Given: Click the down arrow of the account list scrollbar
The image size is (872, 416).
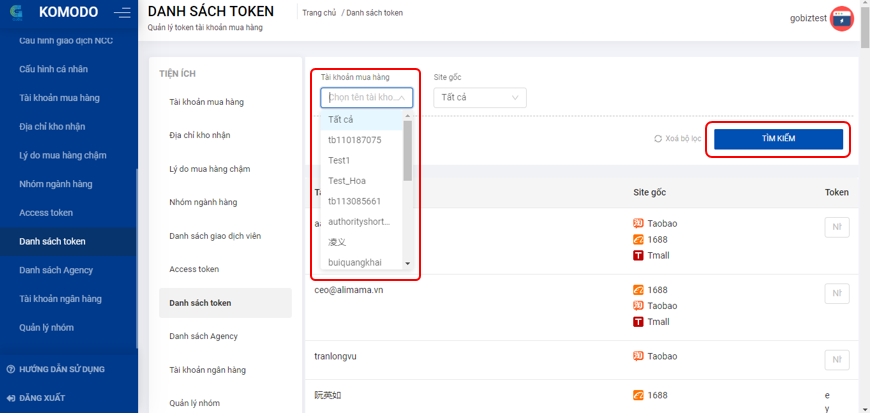Looking at the screenshot, I should (x=407, y=264).
